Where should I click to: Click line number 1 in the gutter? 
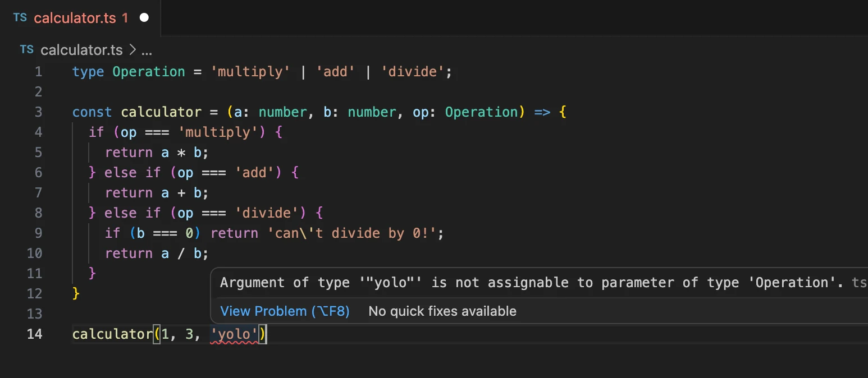pyautogui.click(x=38, y=72)
